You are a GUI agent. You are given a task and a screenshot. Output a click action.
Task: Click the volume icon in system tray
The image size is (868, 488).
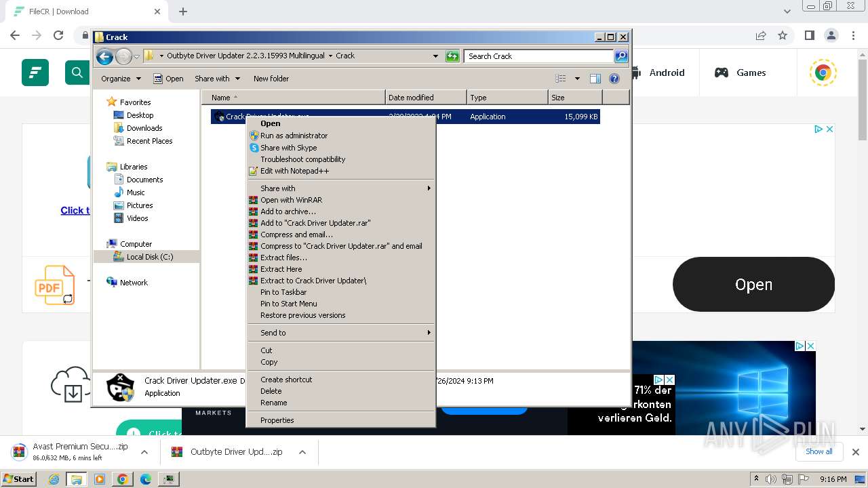click(x=771, y=479)
